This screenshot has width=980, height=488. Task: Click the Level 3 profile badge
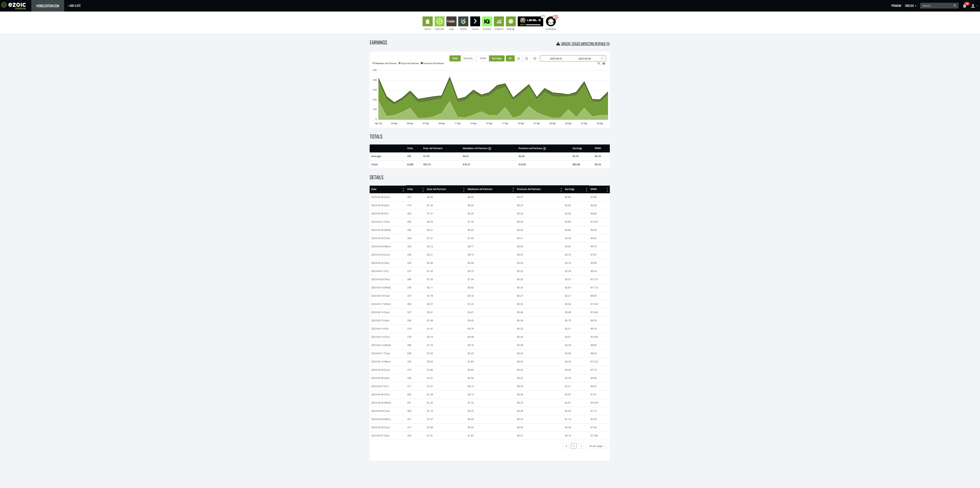(x=530, y=21)
